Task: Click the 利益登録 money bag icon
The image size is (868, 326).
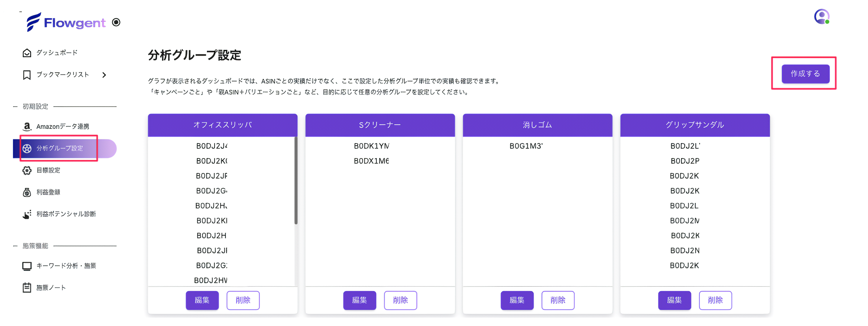Action: click(27, 192)
